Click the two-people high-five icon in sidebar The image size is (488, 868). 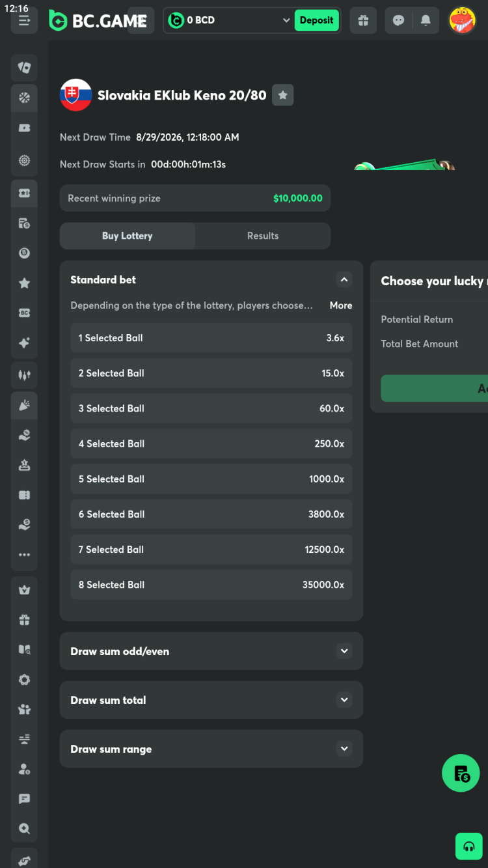tap(24, 709)
